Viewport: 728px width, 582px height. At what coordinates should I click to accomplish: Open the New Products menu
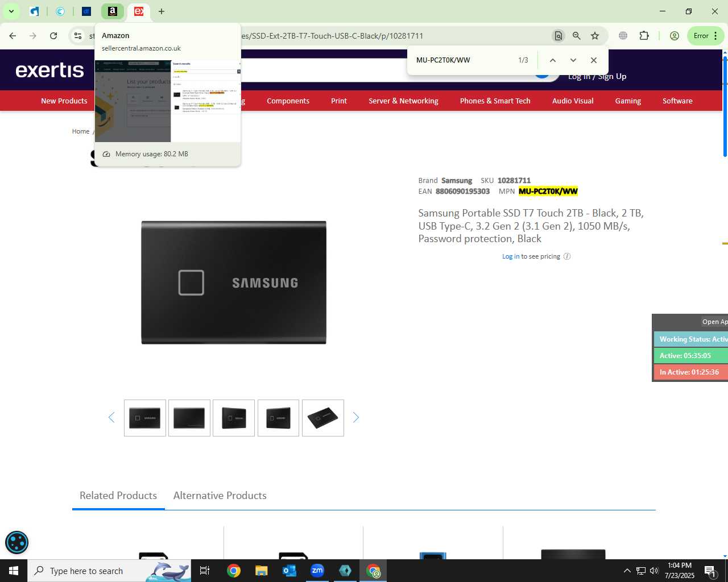point(64,101)
